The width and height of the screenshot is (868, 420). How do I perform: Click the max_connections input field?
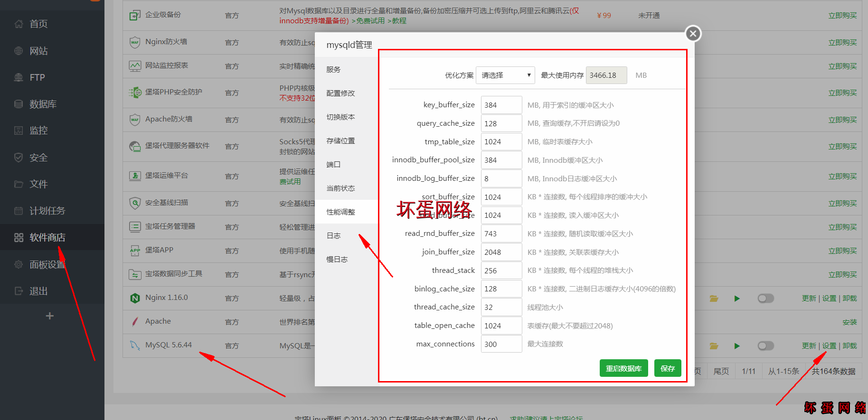[x=501, y=344]
